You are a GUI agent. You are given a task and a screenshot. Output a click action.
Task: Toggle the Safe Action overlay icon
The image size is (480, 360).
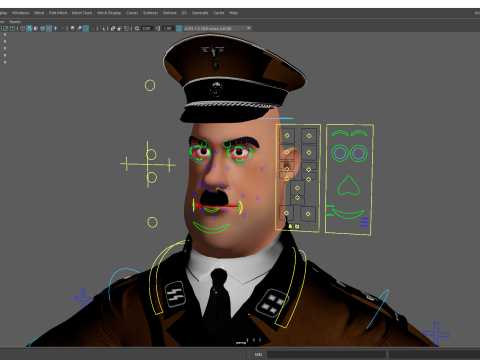(6, 28)
